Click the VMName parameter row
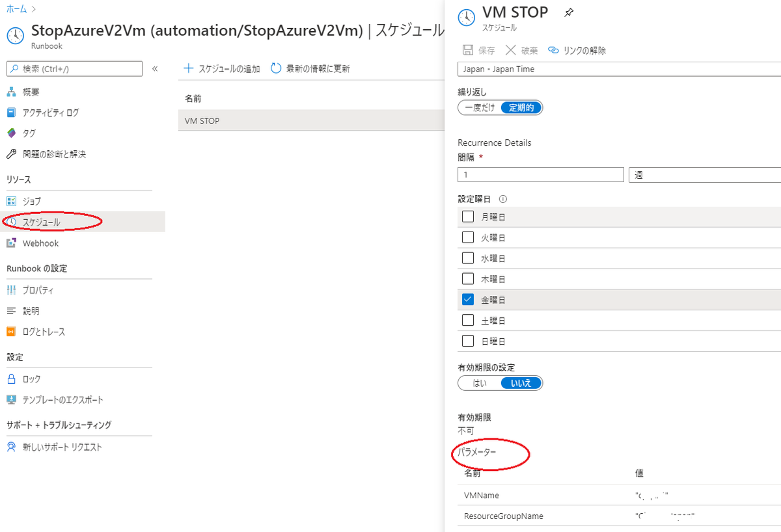Viewport: 781px width, 532px height. click(619, 496)
